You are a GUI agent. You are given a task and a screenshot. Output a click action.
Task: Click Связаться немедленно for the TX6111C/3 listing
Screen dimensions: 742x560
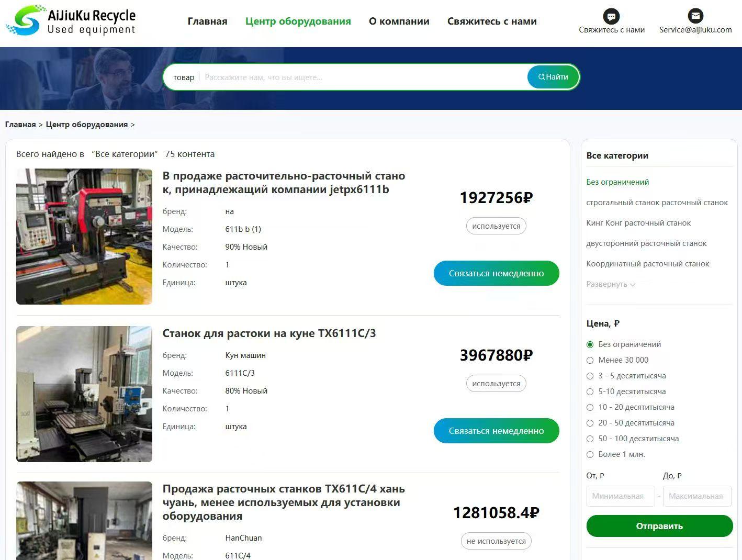click(496, 431)
